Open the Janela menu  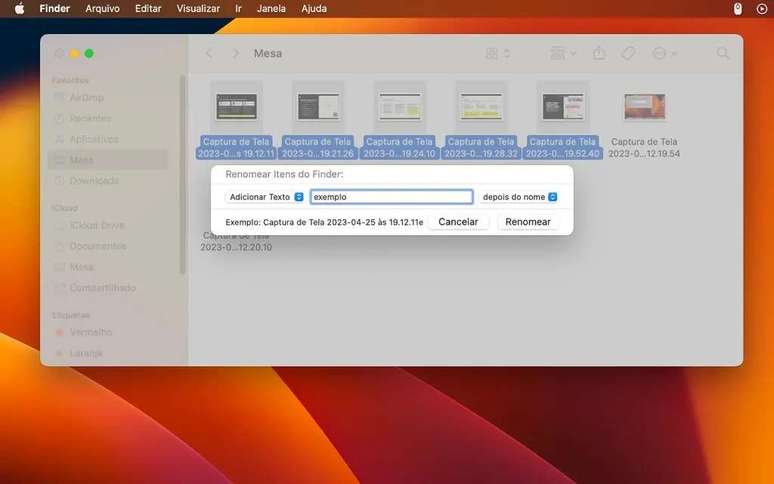(271, 8)
